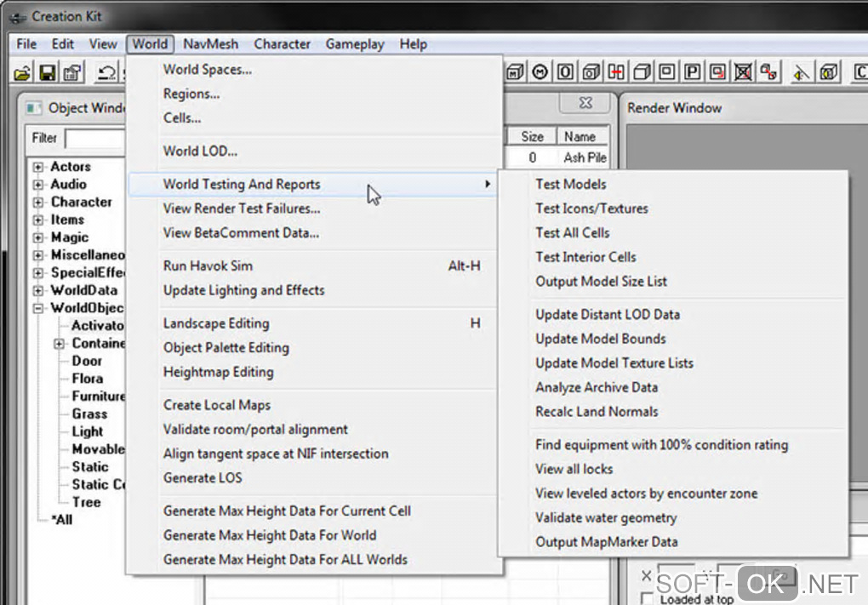Select the Door tree item
The width and height of the screenshot is (868, 605).
(x=87, y=362)
